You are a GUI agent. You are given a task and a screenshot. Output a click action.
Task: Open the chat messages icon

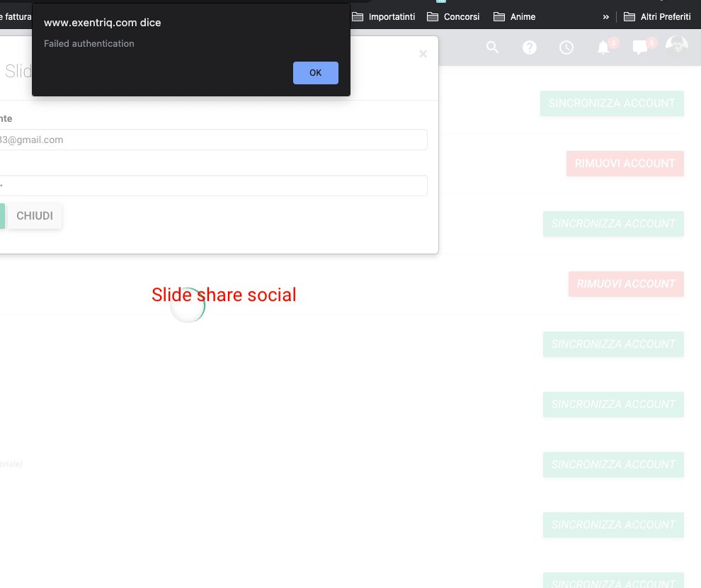click(640, 47)
